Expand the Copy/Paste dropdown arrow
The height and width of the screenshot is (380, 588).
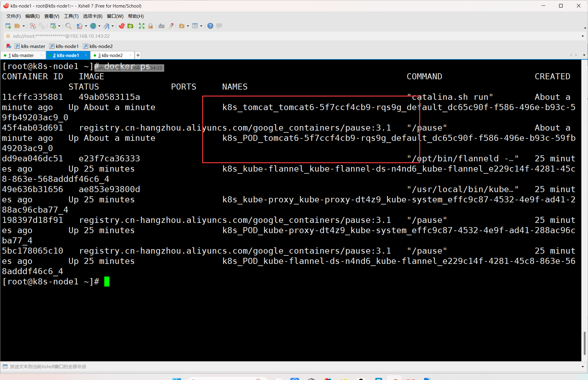86,26
